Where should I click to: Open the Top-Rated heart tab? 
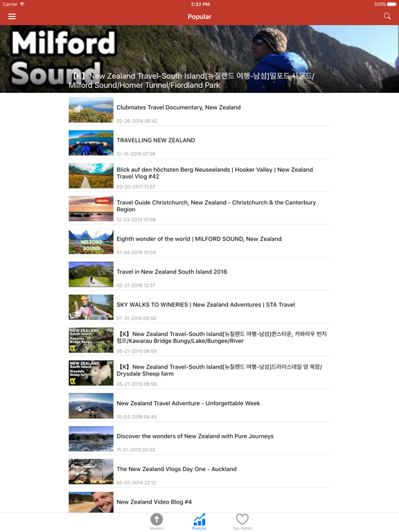tap(242, 522)
